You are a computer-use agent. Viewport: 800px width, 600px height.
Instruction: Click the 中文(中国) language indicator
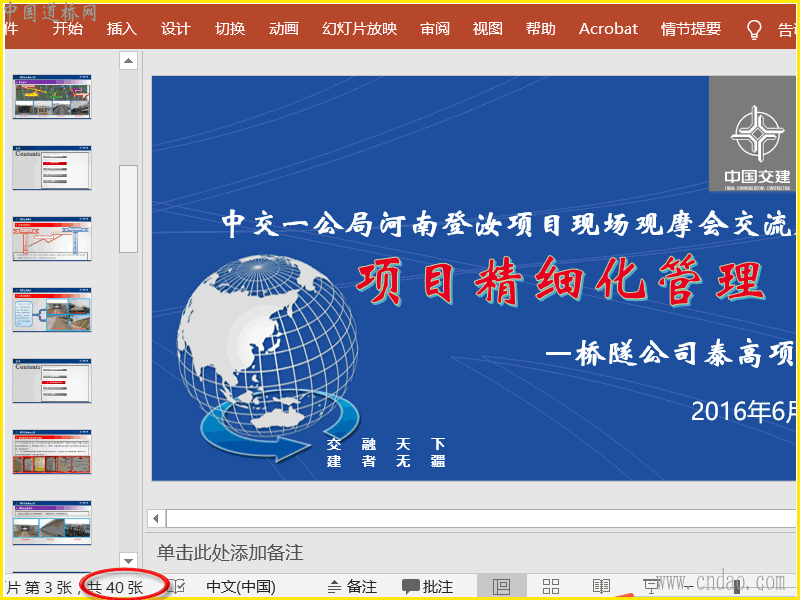pos(241,586)
